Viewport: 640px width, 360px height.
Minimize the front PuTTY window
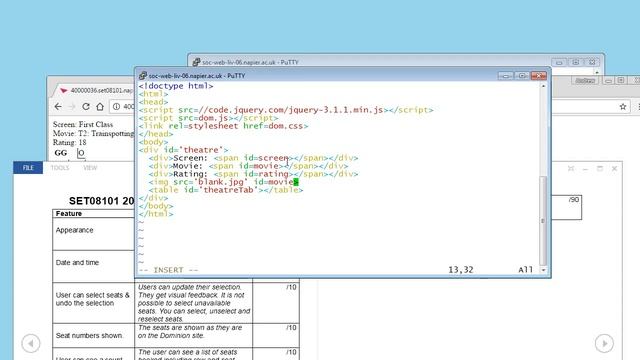[x=505, y=76]
